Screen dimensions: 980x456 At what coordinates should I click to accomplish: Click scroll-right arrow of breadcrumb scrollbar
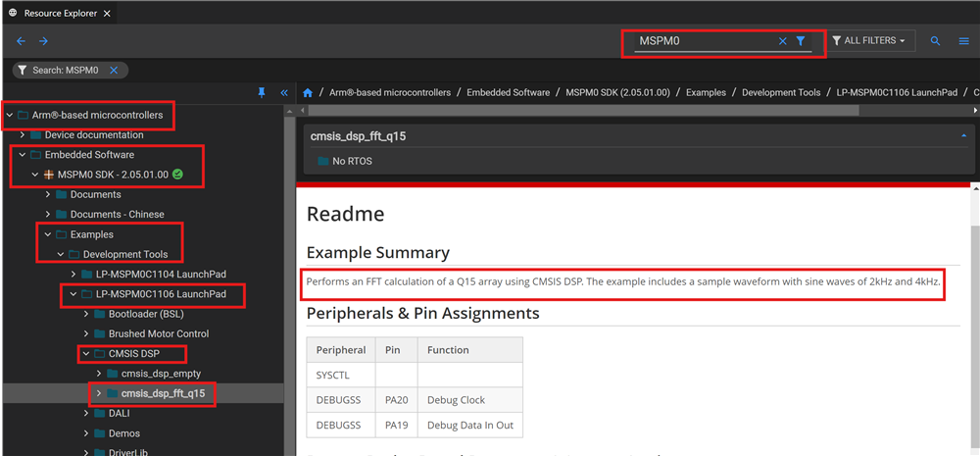click(976, 110)
